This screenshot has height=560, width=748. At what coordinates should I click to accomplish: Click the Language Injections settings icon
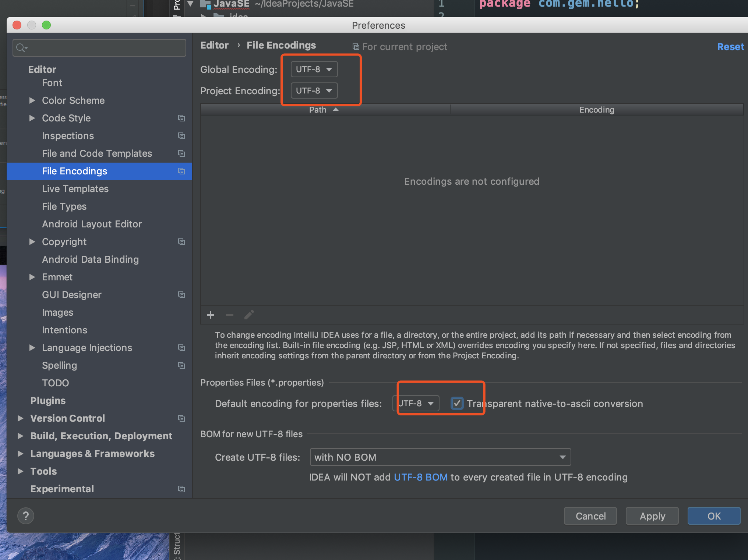pyautogui.click(x=182, y=348)
